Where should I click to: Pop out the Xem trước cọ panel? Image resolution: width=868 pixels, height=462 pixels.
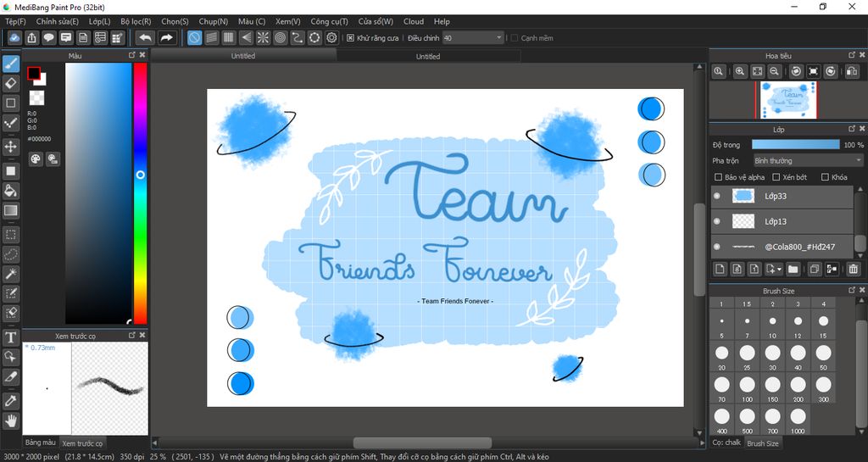pyautogui.click(x=131, y=335)
